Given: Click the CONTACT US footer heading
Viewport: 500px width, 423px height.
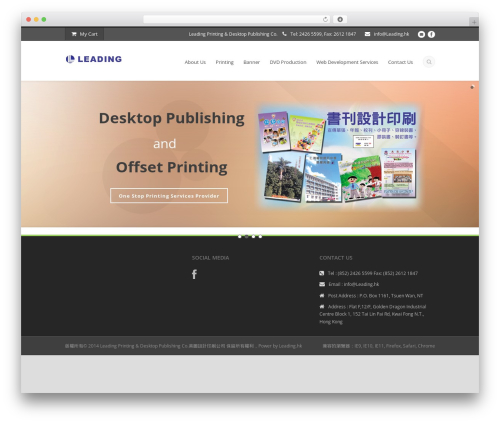Looking at the screenshot, I should tap(336, 258).
